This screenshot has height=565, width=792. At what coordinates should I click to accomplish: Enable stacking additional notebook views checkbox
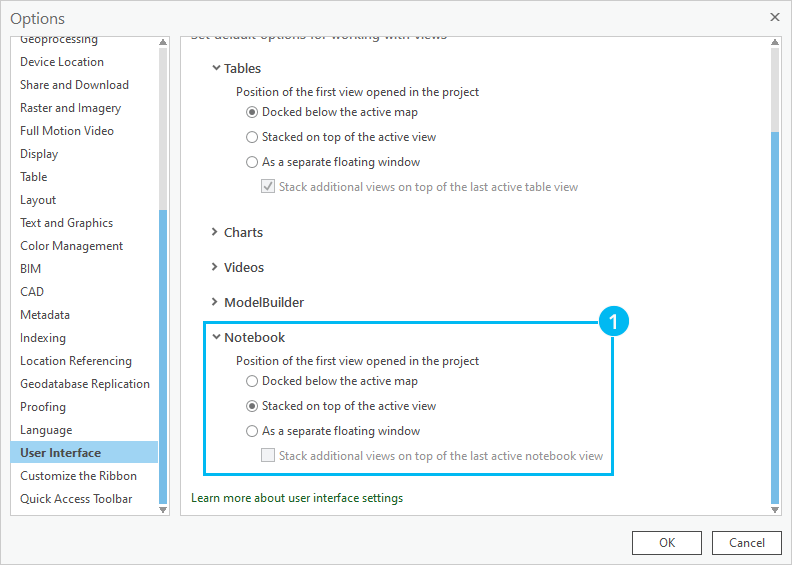click(268, 455)
